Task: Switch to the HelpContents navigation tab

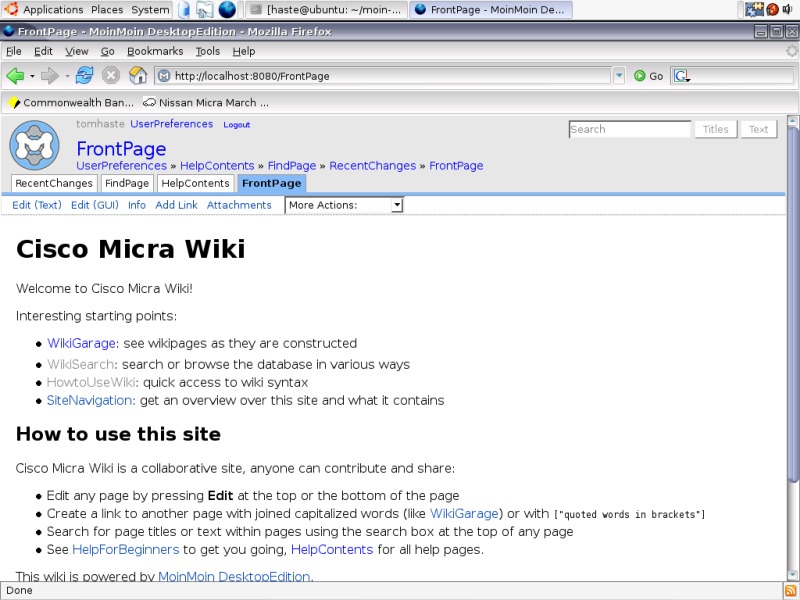Action: point(195,183)
